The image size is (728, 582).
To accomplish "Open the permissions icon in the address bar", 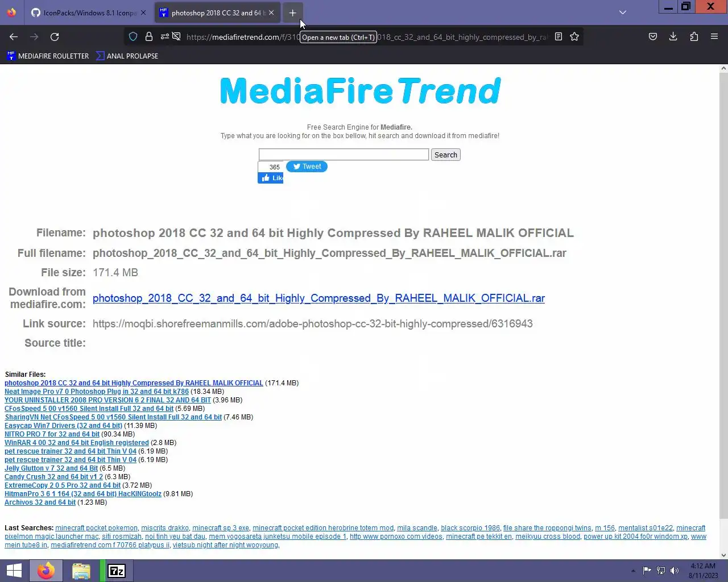I will [165, 37].
